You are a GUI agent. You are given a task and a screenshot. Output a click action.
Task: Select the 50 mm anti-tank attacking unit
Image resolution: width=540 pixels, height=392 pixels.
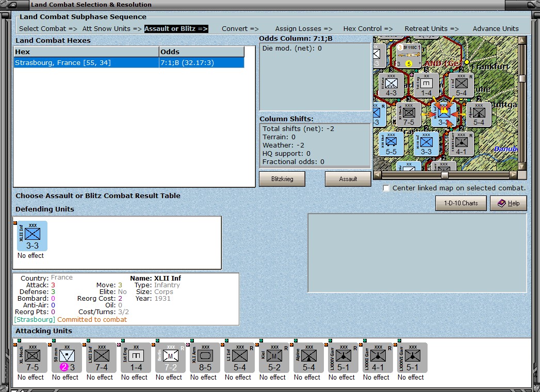point(67,357)
